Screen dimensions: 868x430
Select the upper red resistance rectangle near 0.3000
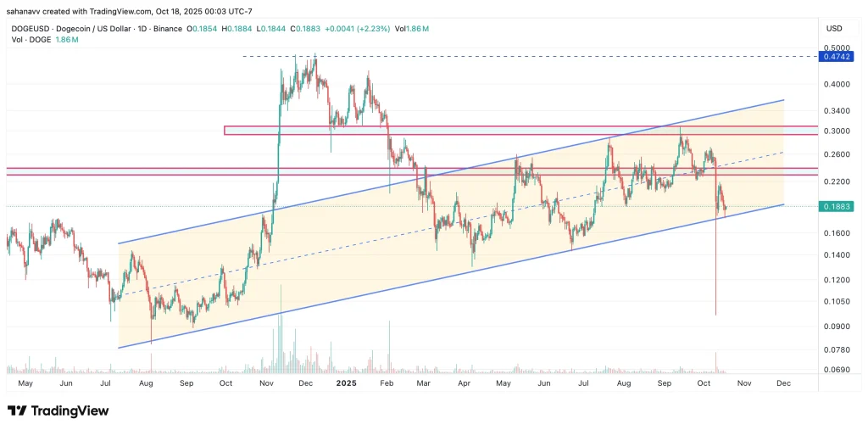[x=509, y=131]
